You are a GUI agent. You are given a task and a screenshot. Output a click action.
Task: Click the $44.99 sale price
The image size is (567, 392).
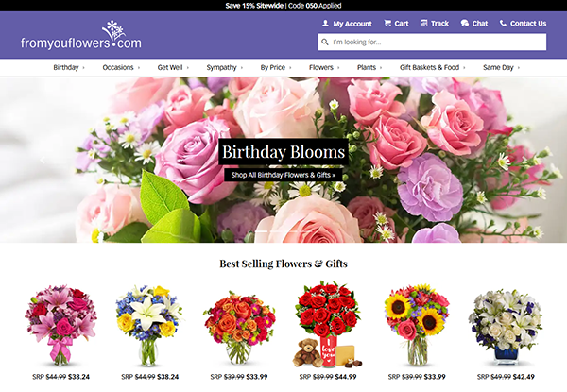click(x=346, y=377)
